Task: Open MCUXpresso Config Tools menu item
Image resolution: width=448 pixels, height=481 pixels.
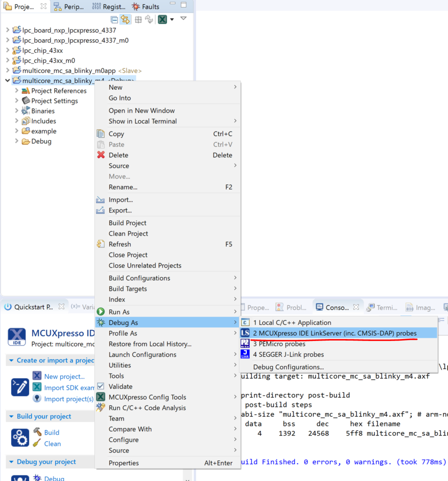Action: click(x=167, y=397)
